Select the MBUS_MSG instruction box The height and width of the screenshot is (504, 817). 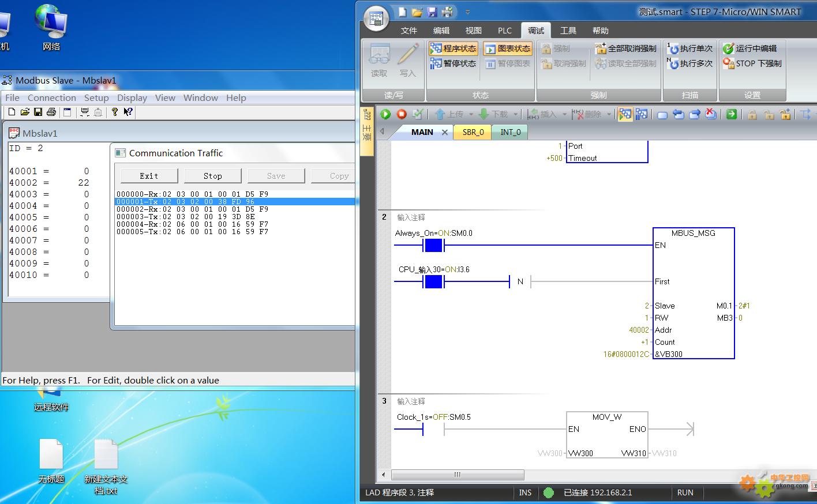[x=694, y=293]
